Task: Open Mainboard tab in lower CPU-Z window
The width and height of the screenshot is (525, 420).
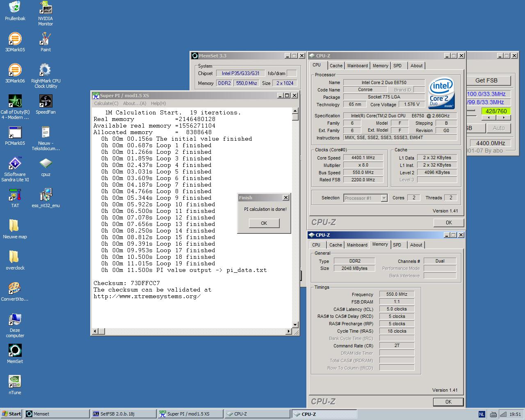Action: 357,245
